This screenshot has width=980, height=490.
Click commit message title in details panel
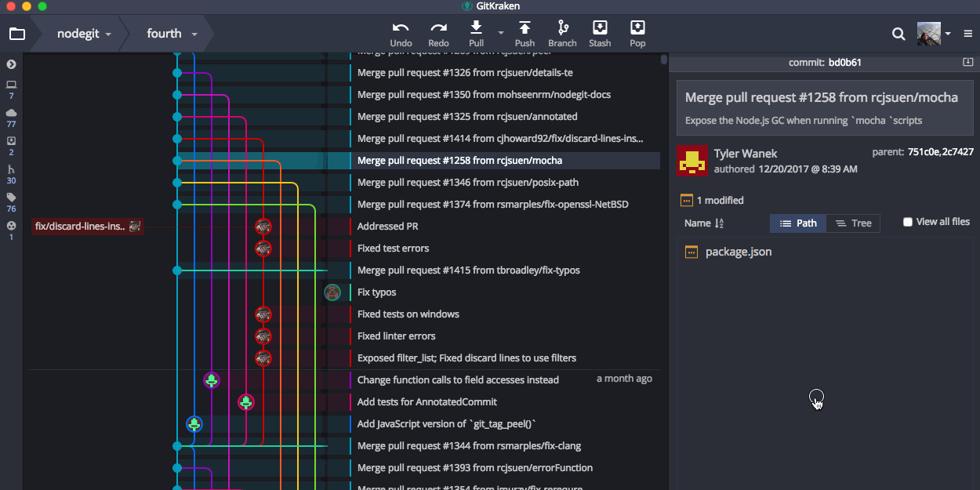[822, 98]
